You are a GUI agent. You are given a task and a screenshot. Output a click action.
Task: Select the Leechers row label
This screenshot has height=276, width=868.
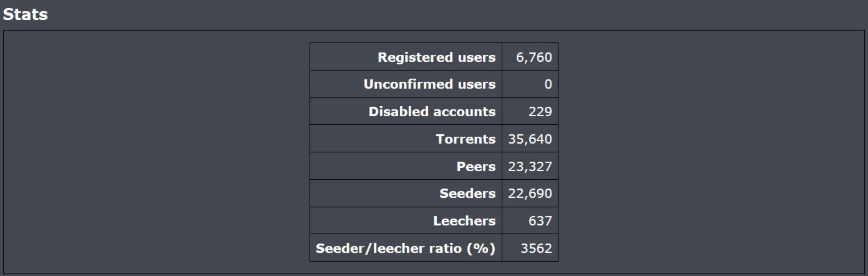click(464, 221)
